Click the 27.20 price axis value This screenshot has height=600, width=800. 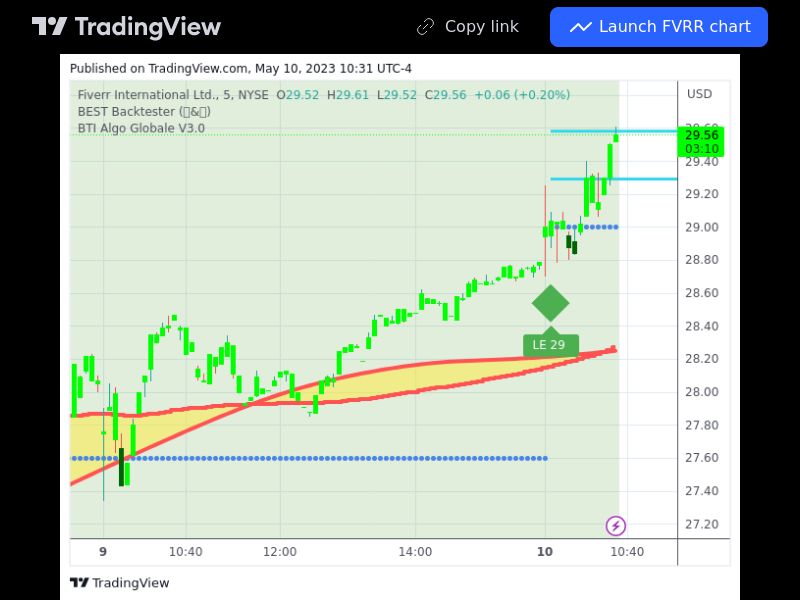tap(702, 524)
